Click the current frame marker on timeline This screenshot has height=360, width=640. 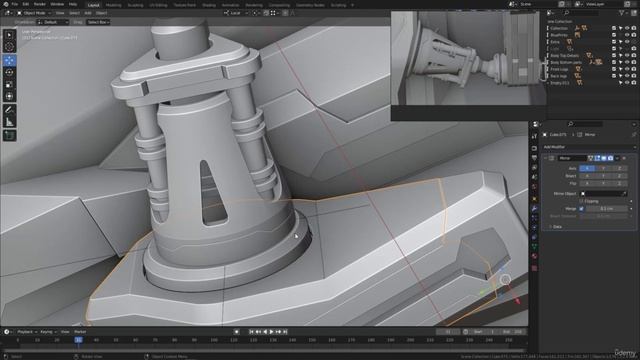coord(78,340)
